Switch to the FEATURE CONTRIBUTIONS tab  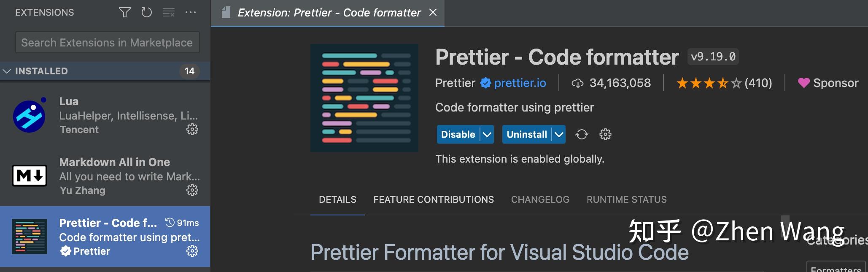tap(434, 199)
